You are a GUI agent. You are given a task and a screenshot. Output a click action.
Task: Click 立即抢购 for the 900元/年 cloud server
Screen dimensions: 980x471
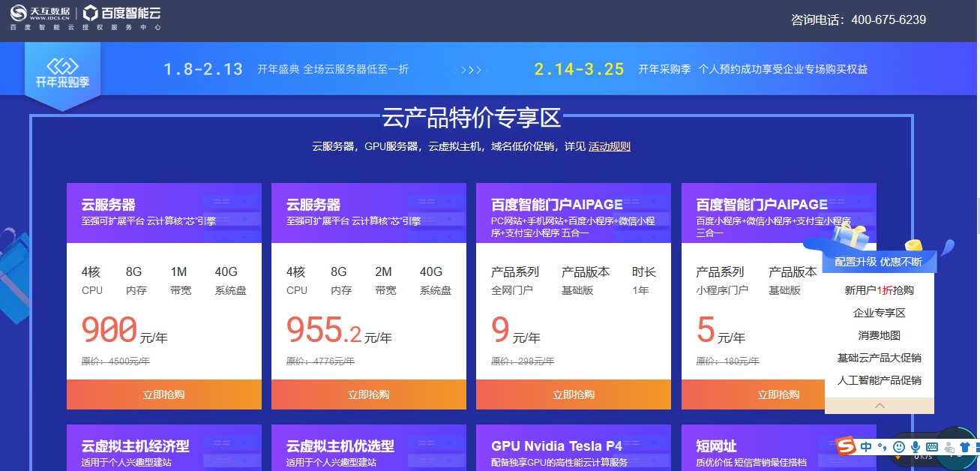(164, 394)
